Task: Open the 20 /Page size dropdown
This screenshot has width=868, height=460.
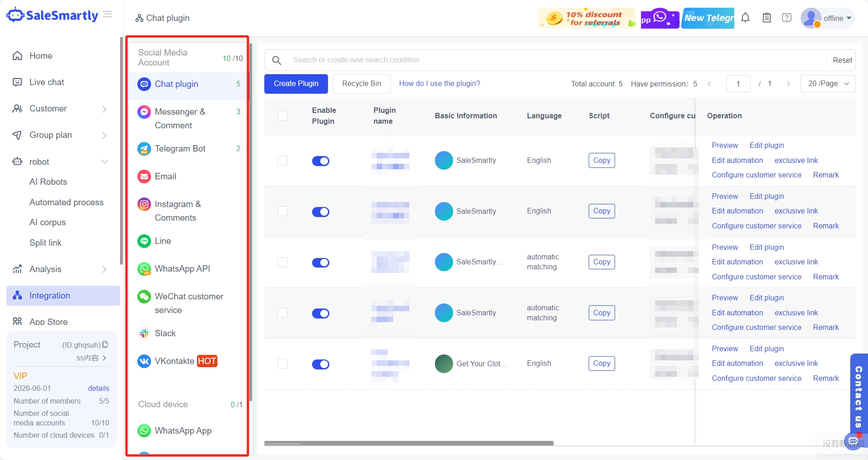Action: coord(828,84)
